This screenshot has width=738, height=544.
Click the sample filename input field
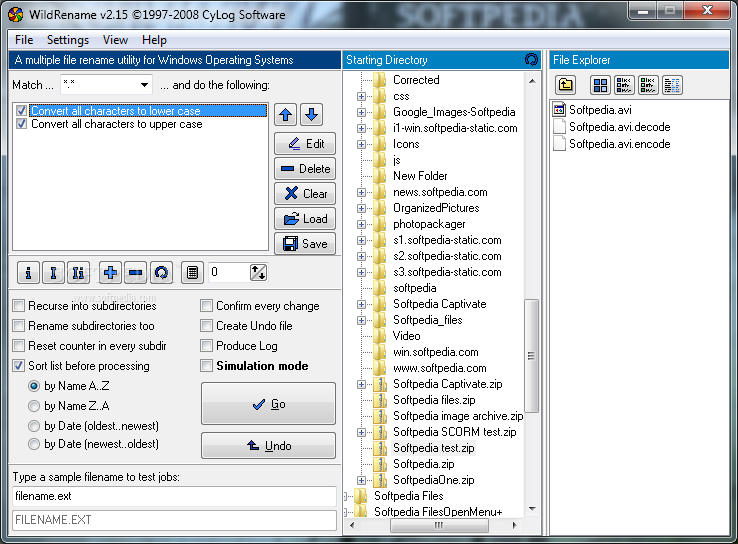[x=175, y=496]
